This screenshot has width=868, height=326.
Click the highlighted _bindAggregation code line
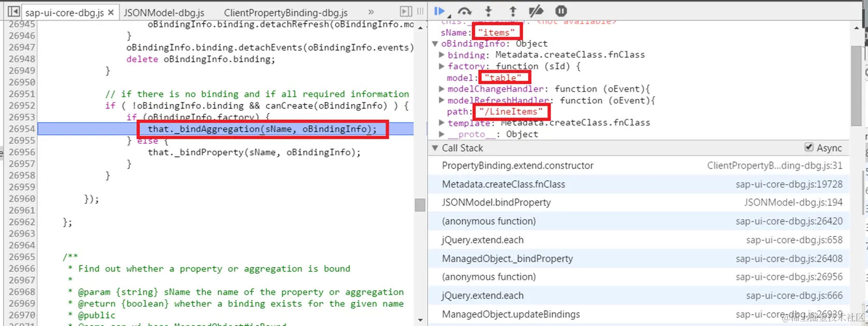[x=262, y=129]
